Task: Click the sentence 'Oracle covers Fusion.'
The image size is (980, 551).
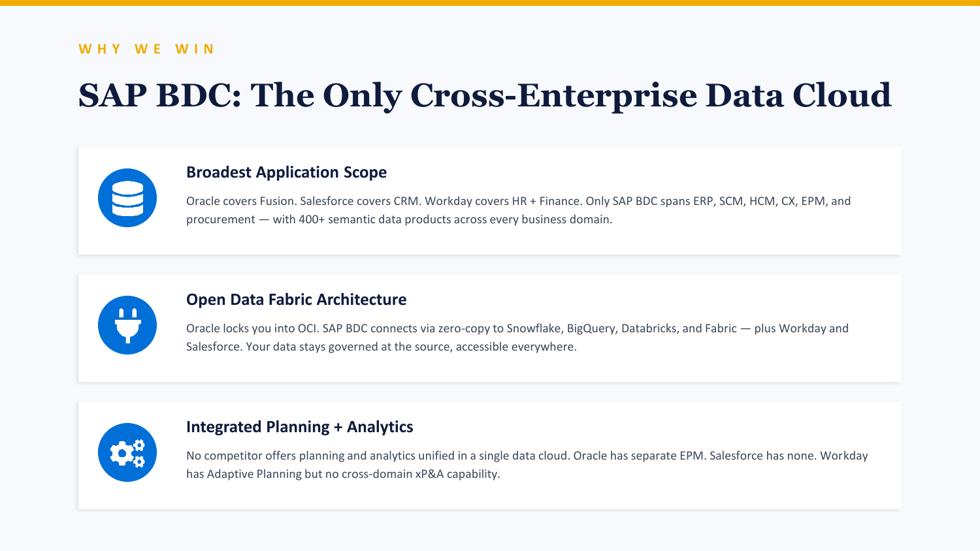Action: point(240,201)
